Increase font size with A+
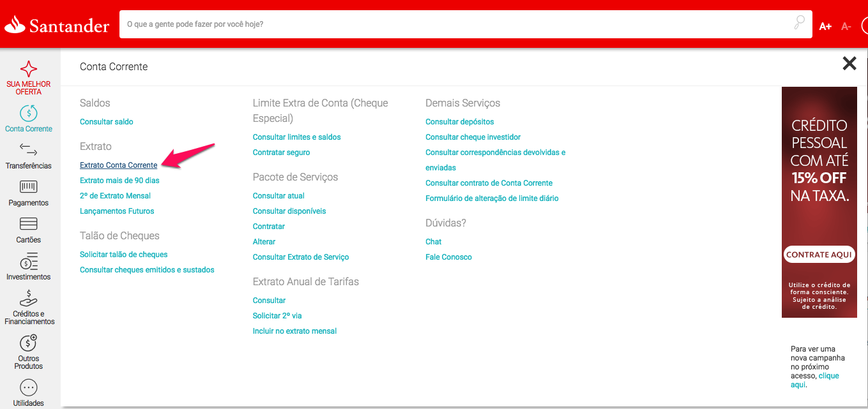The width and height of the screenshot is (868, 409). (825, 26)
